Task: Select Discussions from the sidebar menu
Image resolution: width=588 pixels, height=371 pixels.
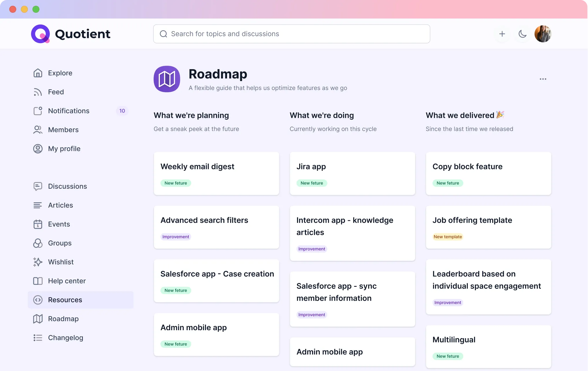Action: click(67, 186)
